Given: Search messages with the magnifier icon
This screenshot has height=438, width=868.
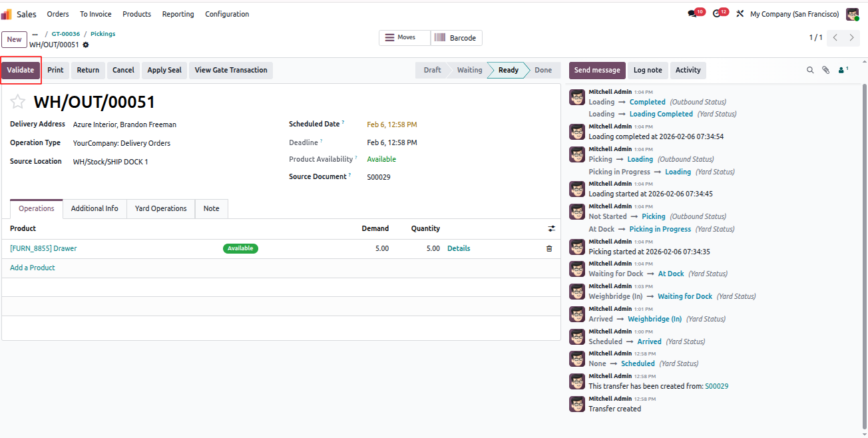Looking at the screenshot, I should (810, 70).
